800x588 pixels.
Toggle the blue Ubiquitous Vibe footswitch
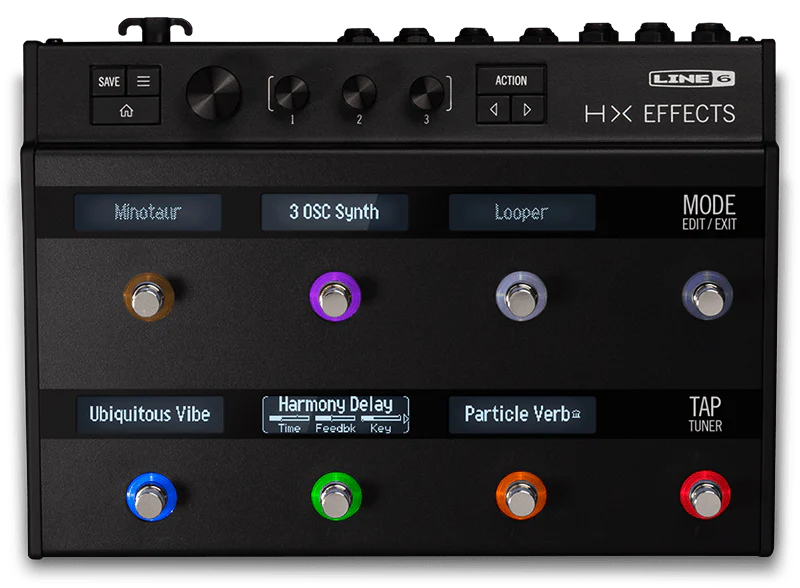(151, 497)
